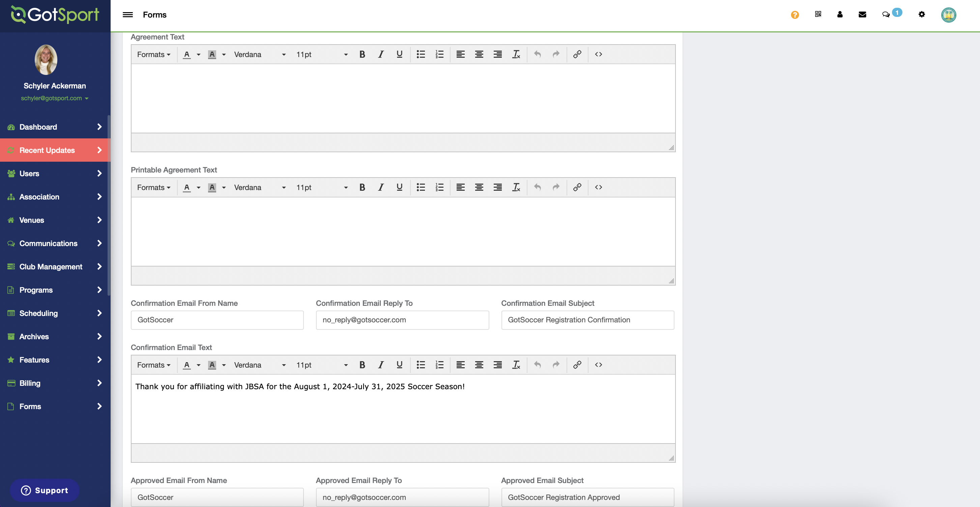Italicize text in Confirmation Email Text editor
Viewport: 980px width, 507px height.
tap(381, 365)
